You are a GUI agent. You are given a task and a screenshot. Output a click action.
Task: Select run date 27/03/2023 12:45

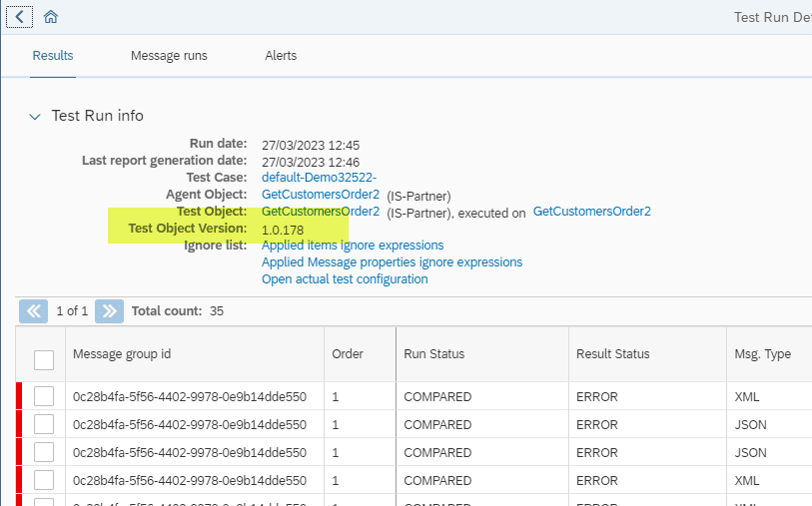pos(311,146)
